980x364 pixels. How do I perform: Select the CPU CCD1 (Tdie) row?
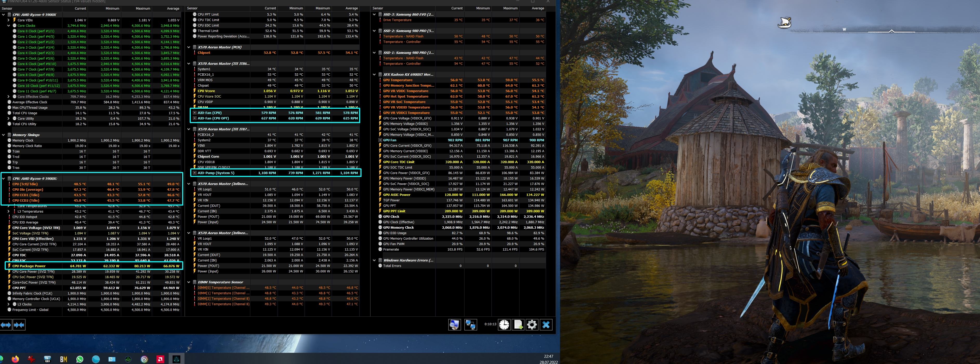coord(91,195)
